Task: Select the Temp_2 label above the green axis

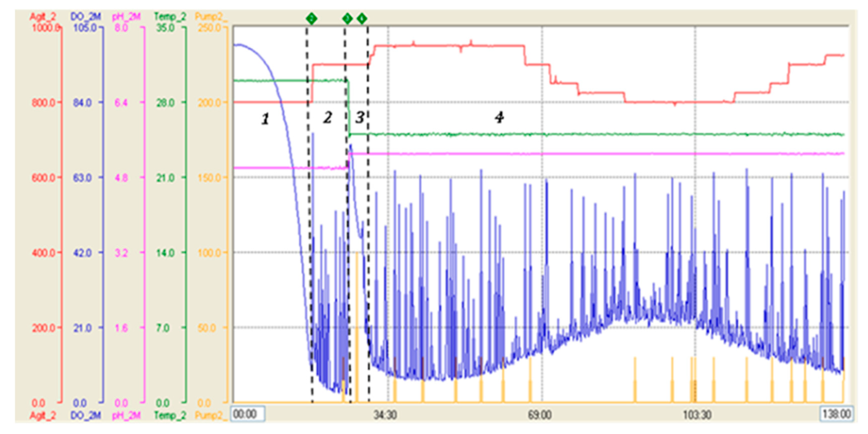Action: click(x=170, y=16)
